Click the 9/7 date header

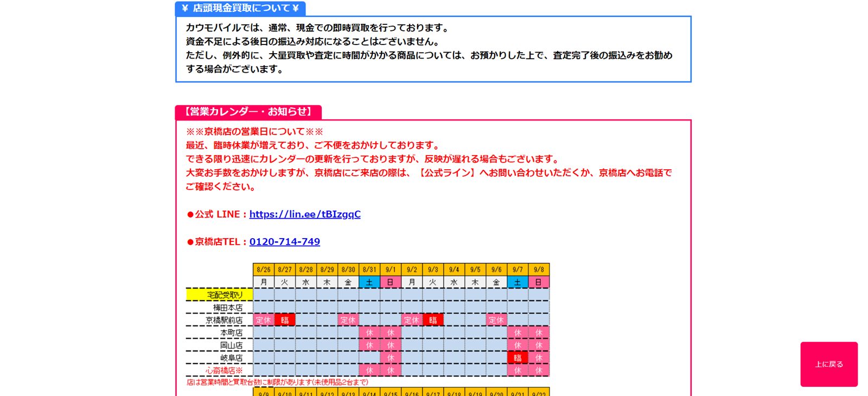[518, 270]
